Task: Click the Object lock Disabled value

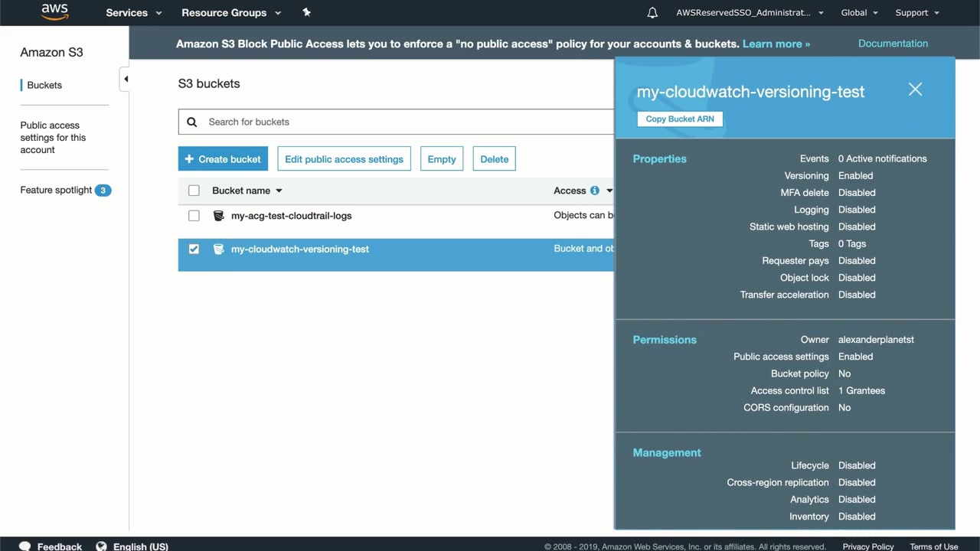Action: click(857, 278)
